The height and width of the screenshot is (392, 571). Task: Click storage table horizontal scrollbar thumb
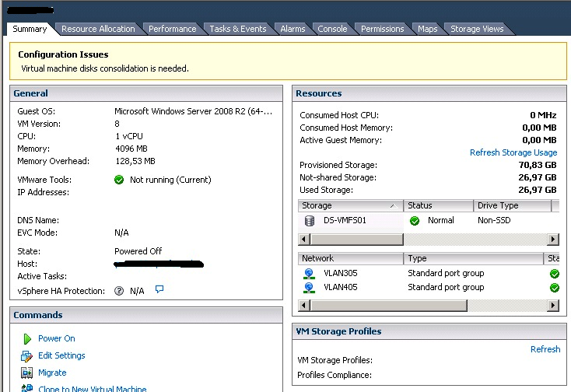click(357, 239)
